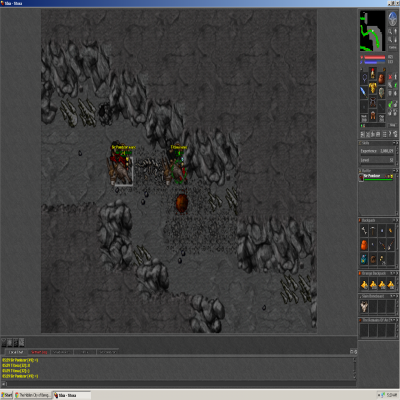The height and width of the screenshot is (400, 400).
Task: Open the Windows Start menu
Action: (6, 395)
